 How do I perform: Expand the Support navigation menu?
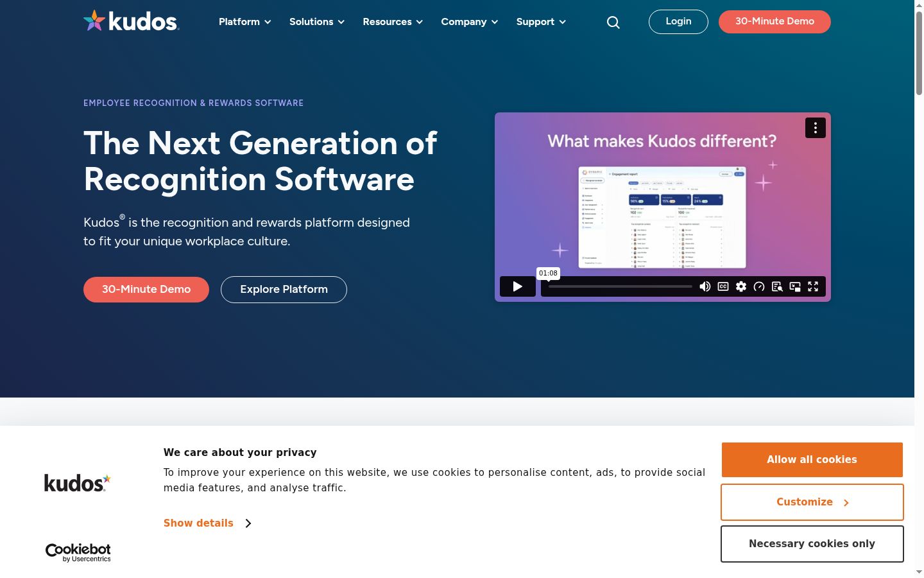[541, 22]
